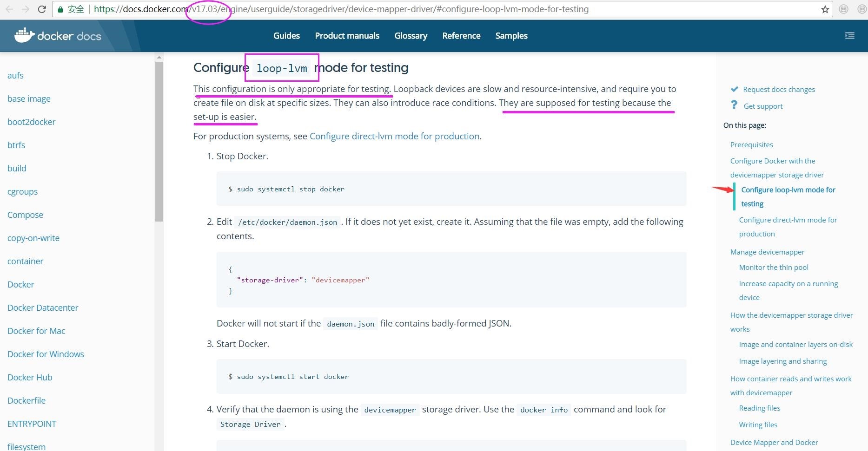
Task: Select aufs in the glossary sidebar
Action: tap(15, 75)
